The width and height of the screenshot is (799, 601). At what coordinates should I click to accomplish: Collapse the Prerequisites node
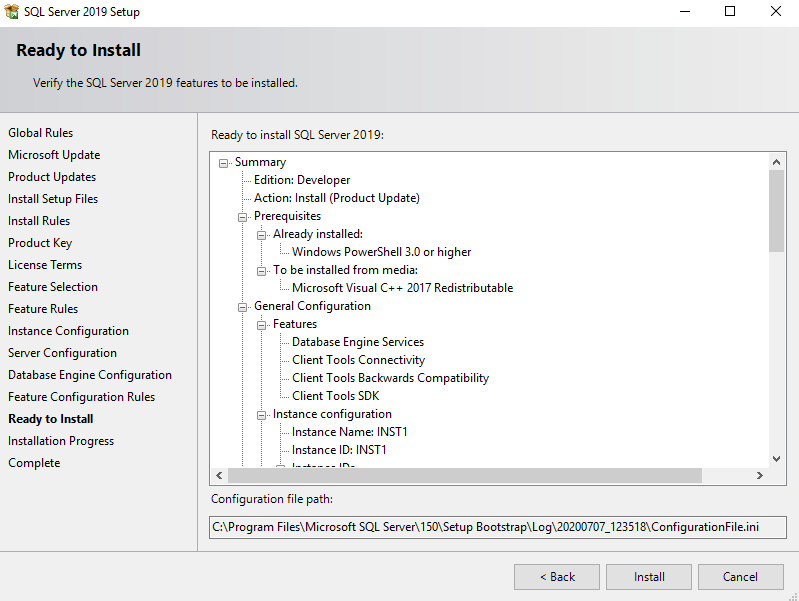[x=243, y=216]
